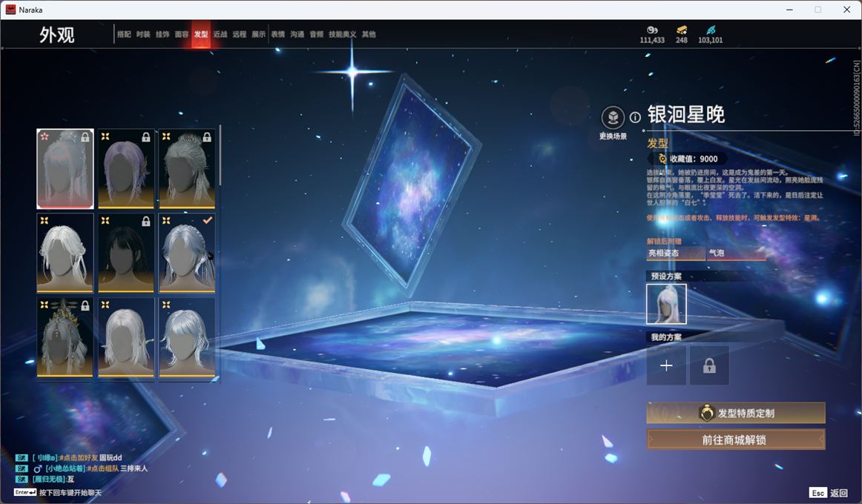The image size is (862, 504).
Task: Click the Esc 返回 back button
Action: point(829,492)
